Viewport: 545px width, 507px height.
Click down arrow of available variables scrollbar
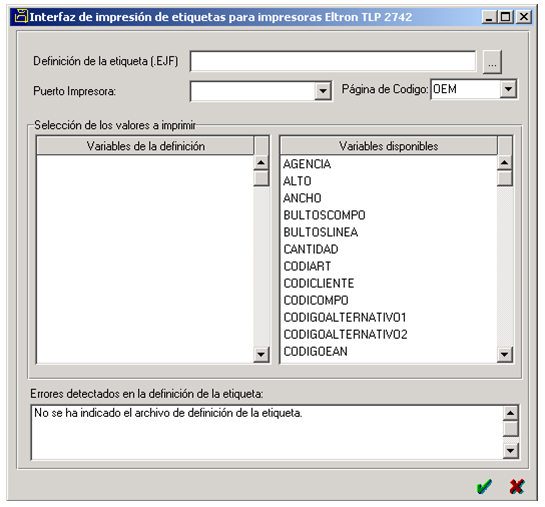504,354
